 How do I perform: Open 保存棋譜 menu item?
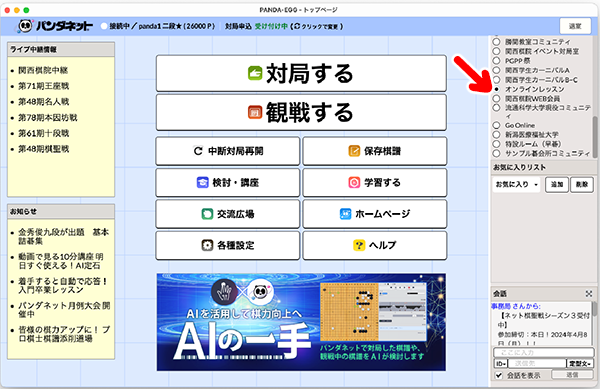click(x=375, y=151)
